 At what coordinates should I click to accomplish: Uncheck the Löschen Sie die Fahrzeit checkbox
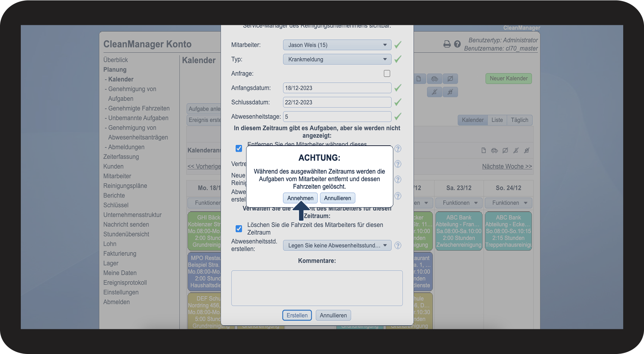239,229
